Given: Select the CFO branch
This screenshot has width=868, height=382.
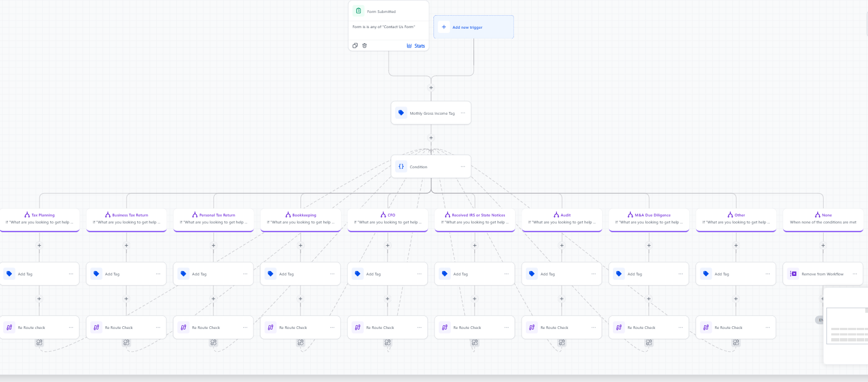Looking at the screenshot, I should [388, 220].
